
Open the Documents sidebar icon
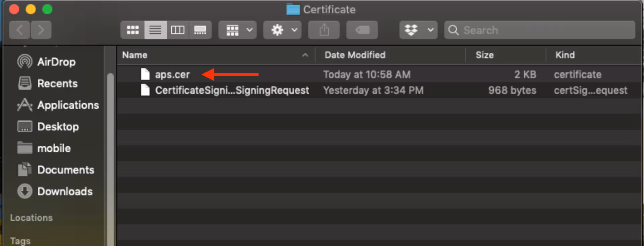pos(65,169)
